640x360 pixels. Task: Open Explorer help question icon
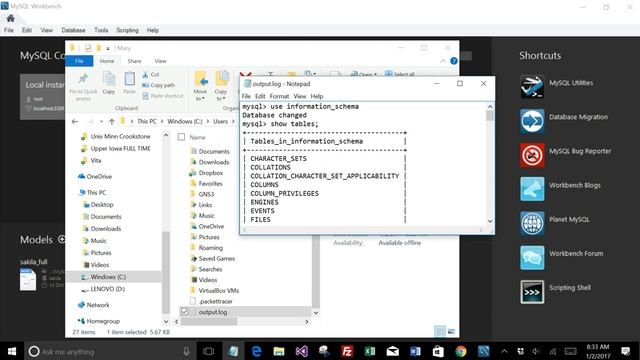click(453, 61)
